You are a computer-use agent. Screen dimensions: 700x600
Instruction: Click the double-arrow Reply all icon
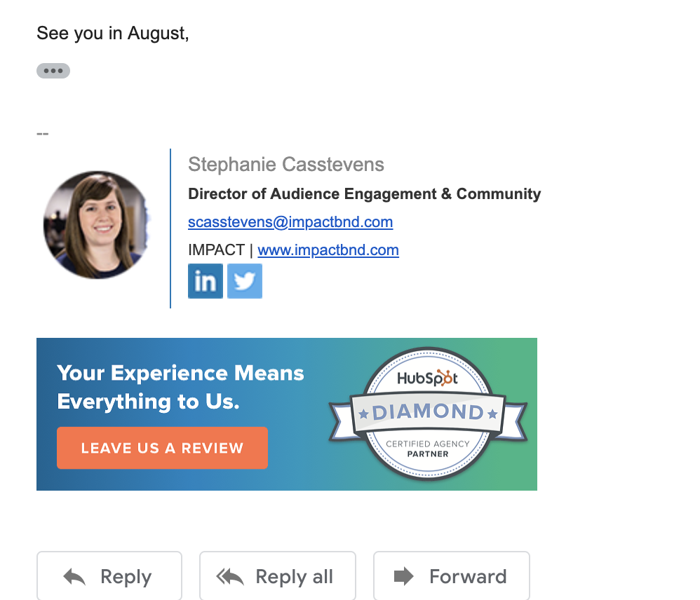point(230,576)
